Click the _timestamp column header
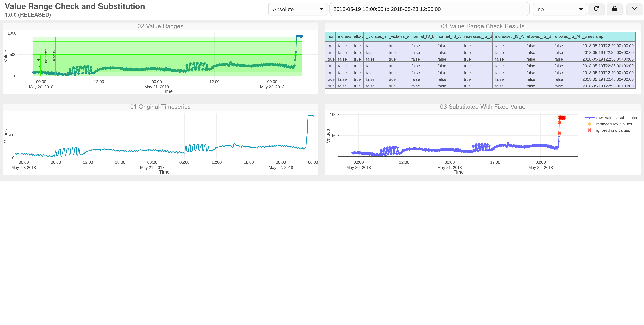Viewport: 644px width, 325px height. [x=608, y=36]
